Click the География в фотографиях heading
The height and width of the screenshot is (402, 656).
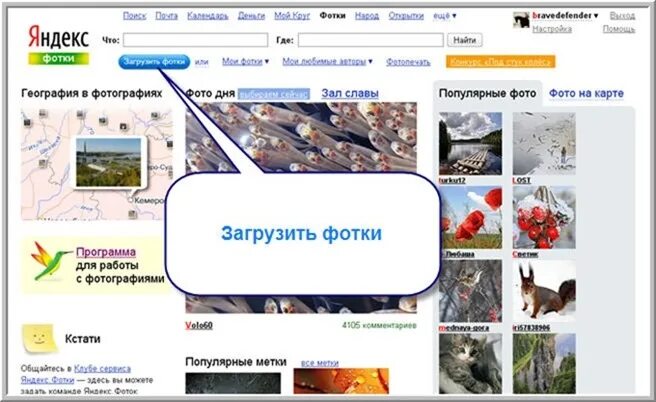click(x=92, y=93)
